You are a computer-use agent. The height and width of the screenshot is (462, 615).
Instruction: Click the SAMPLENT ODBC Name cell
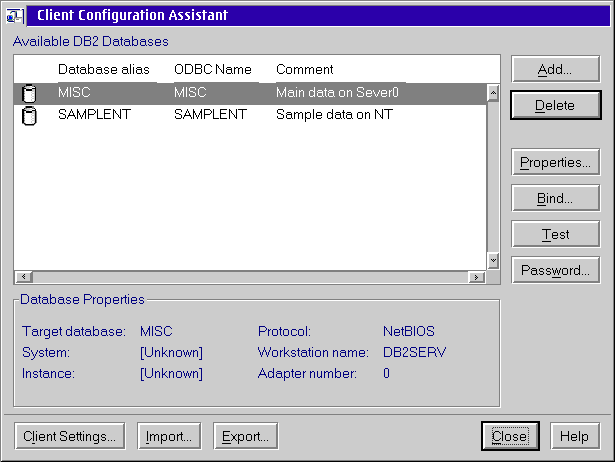pos(210,115)
